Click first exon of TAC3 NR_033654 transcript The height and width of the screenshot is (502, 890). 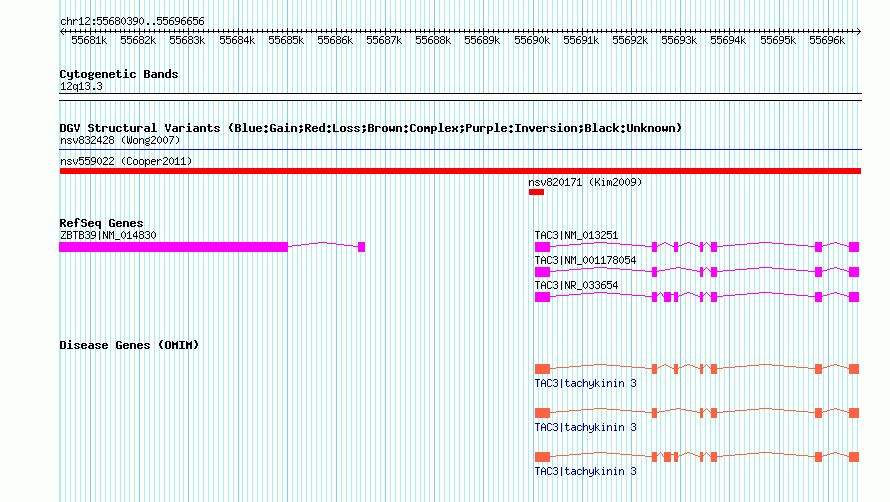coord(543,297)
